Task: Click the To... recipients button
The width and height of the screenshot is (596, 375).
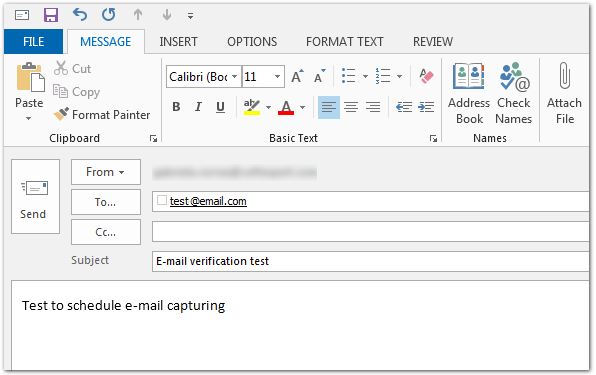Action: (106, 202)
